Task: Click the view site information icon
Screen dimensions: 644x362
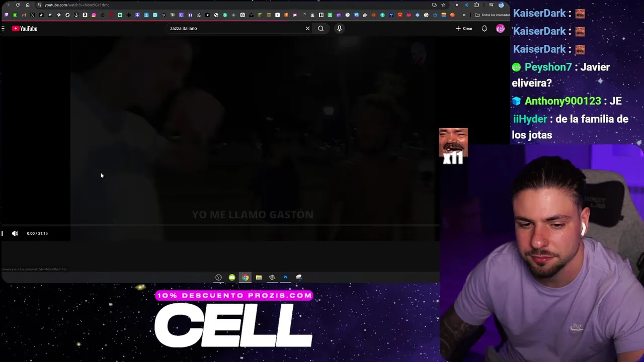Action: click(x=39, y=5)
